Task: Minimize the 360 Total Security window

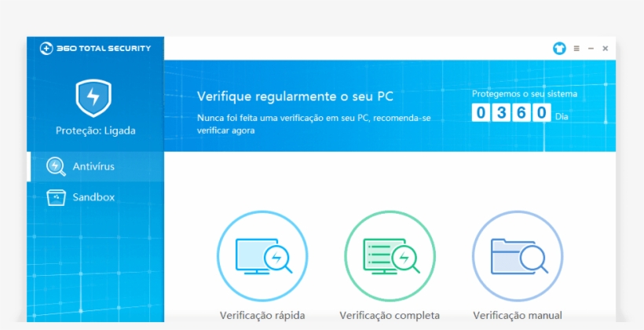Action: [x=591, y=49]
